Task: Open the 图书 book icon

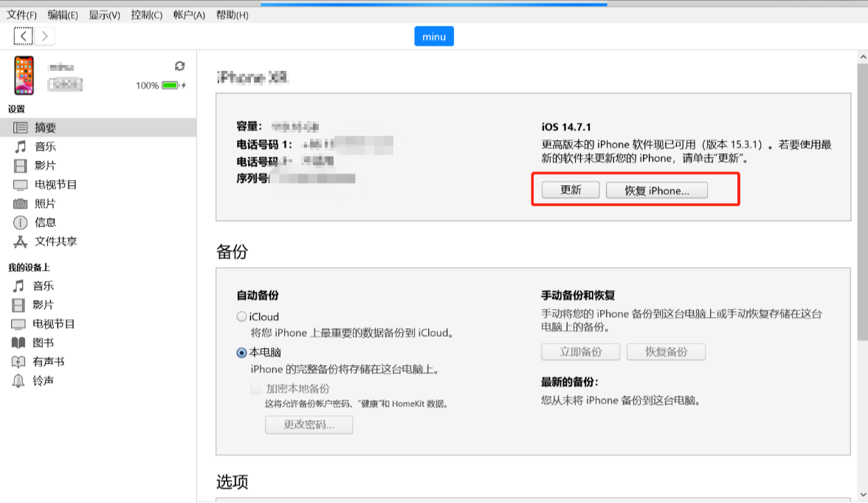Action: [x=18, y=342]
